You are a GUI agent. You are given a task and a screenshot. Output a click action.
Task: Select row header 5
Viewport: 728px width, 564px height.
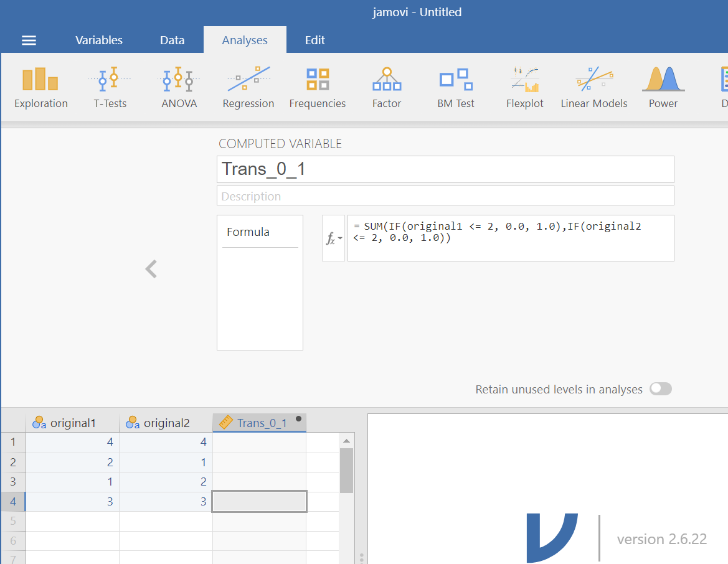[13, 521]
